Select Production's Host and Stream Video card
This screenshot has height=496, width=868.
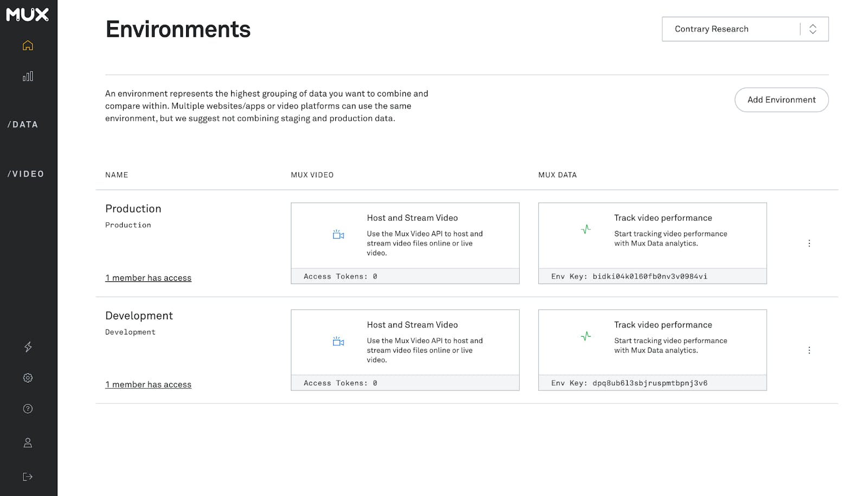[x=405, y=235]
